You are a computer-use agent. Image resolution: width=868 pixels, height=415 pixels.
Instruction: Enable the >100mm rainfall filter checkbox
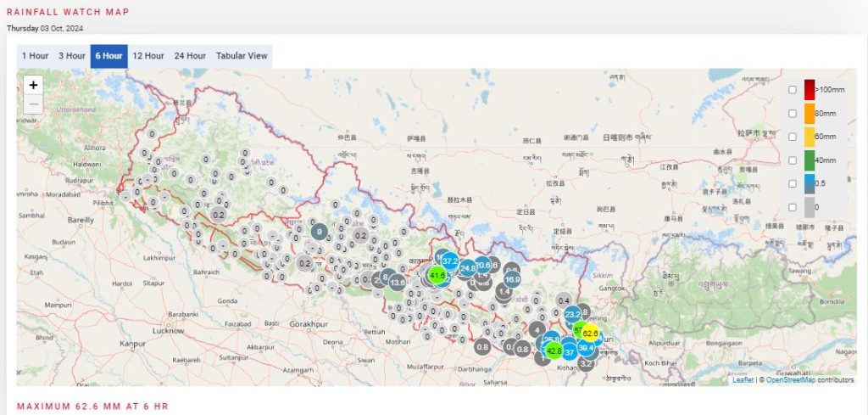[792, 89]
